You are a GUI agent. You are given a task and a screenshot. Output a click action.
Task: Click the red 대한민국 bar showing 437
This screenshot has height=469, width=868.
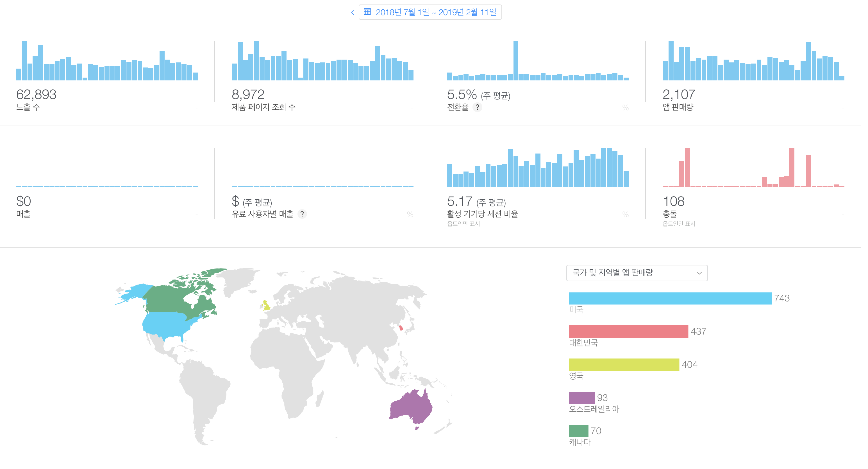pos(628,332)
